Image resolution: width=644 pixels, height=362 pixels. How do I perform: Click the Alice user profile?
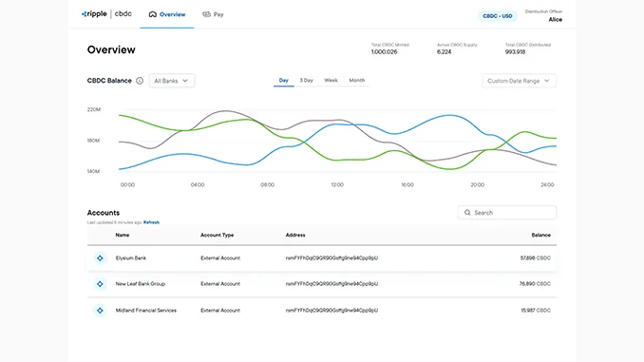click(543, 15)
